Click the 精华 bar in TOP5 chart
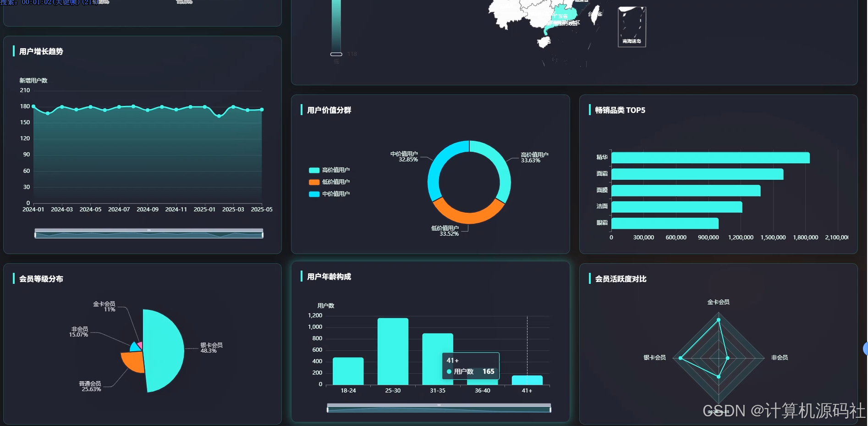868x426 pixels. tap(710, 158)
